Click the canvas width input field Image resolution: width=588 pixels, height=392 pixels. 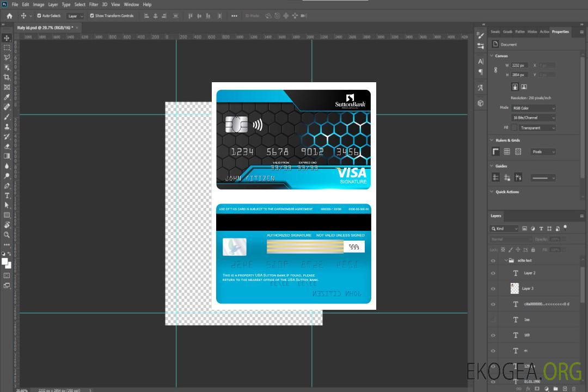pyautogui.click(x=519, y=65)
